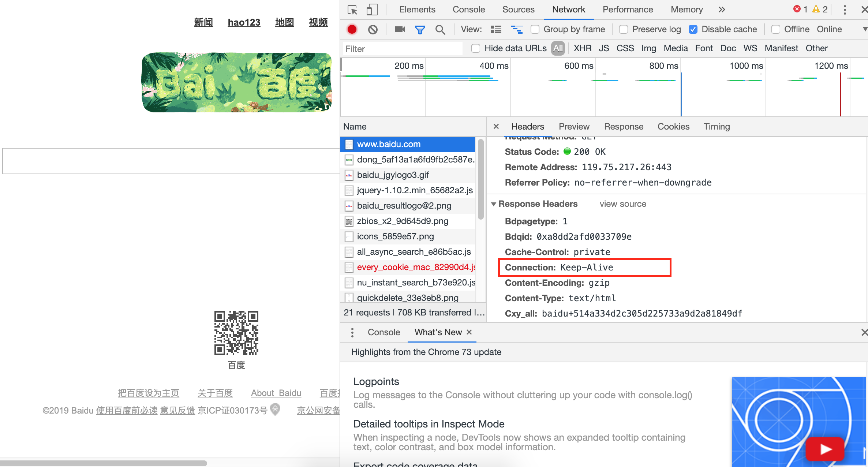Stop recording network log (red record icon)
The image size is (868, 467).
352,29
